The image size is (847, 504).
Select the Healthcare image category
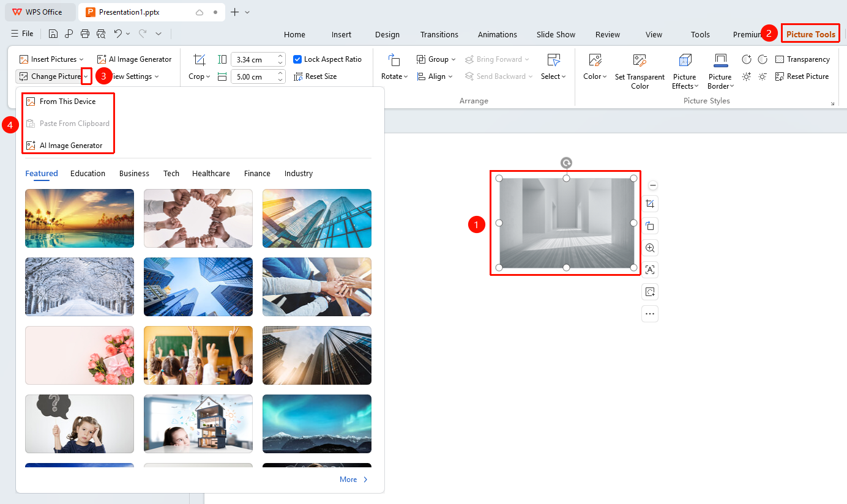(x=211, y=174)
